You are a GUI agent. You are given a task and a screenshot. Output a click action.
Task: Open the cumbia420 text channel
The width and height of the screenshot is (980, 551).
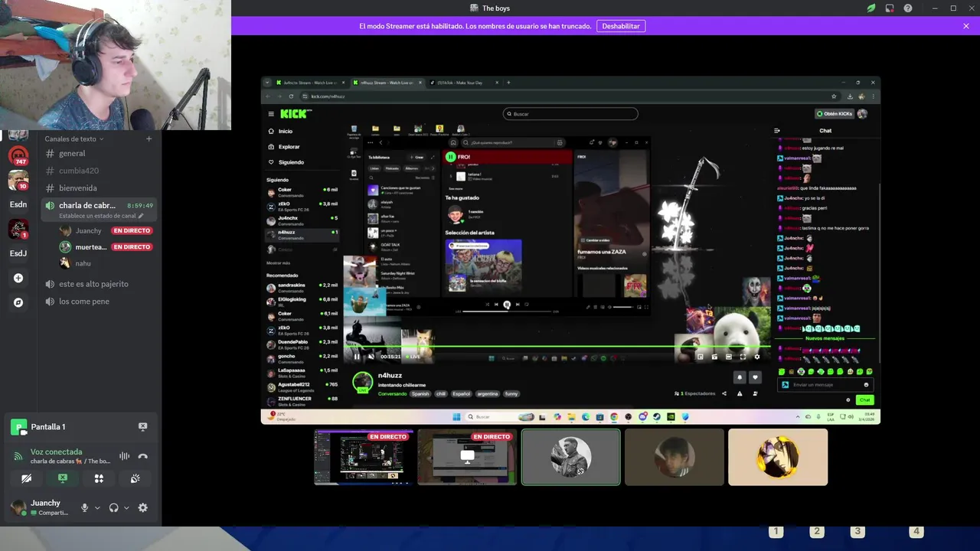(100, 171)
